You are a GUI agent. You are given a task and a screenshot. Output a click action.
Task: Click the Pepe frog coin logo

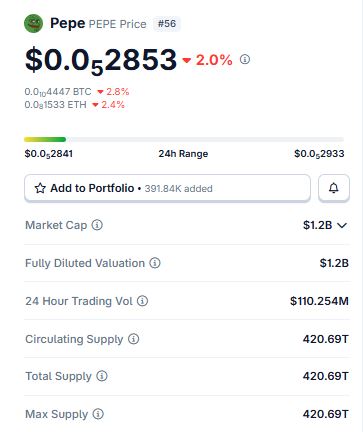pos(33,24)
